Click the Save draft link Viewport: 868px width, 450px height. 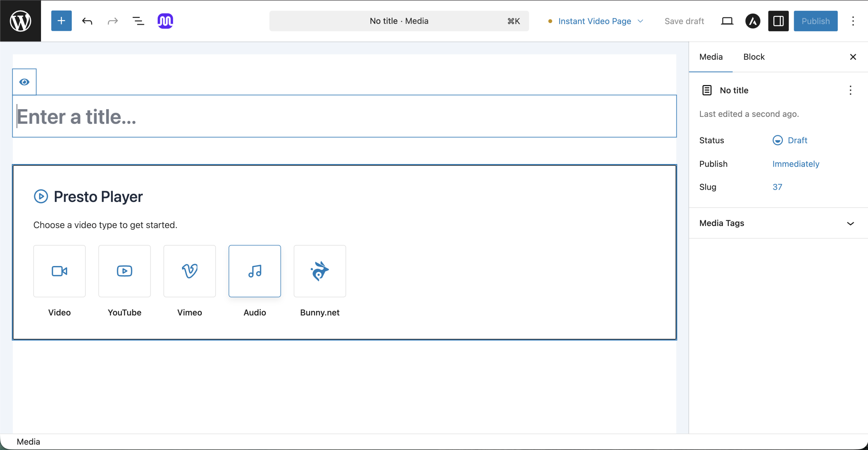click(x=684, y=21)
